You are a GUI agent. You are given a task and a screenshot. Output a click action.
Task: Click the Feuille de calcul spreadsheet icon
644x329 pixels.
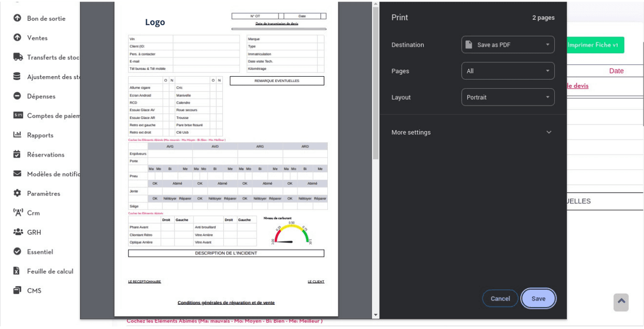point(17,271)
